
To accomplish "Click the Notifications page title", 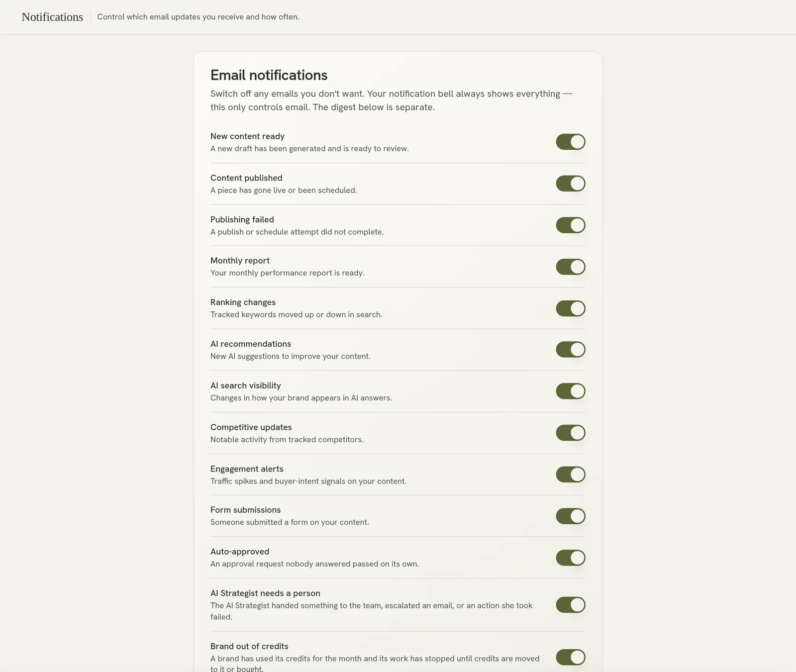I will tap(52, 17).
